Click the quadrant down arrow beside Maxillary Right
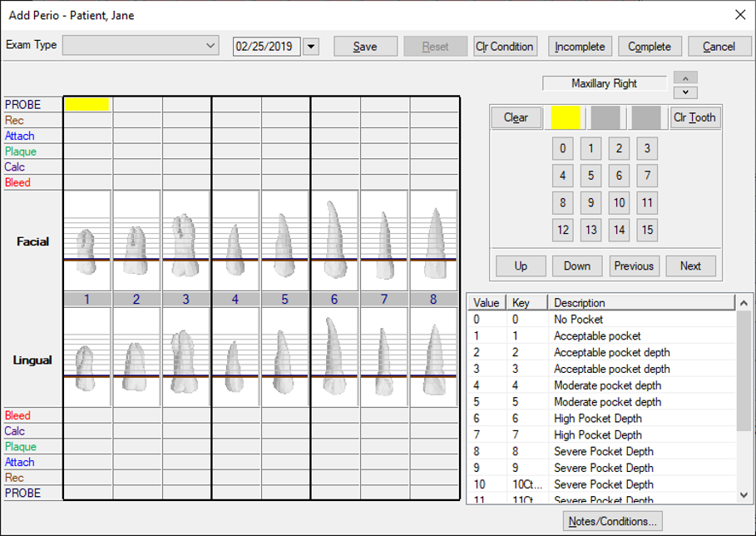The image size is (756, 536). coord(685,92)
